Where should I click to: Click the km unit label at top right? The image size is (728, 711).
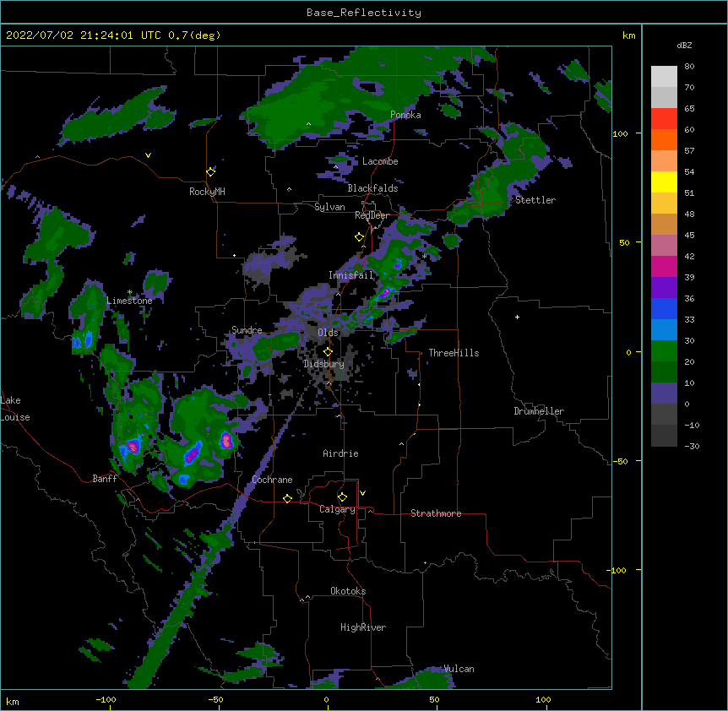[628, 35]
